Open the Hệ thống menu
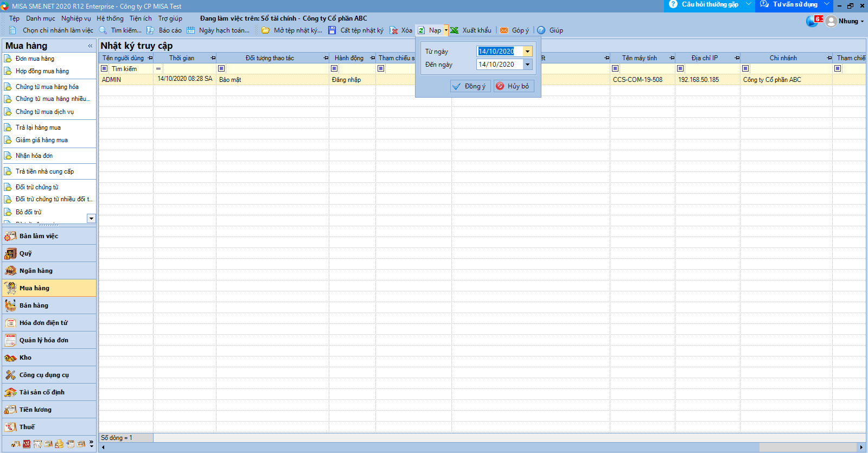 (110, 18)
